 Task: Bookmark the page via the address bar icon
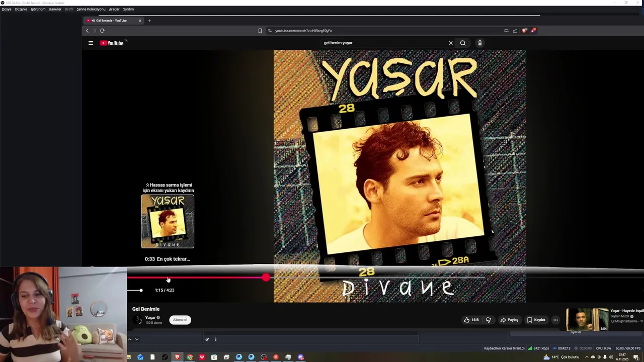coord(260,31)
